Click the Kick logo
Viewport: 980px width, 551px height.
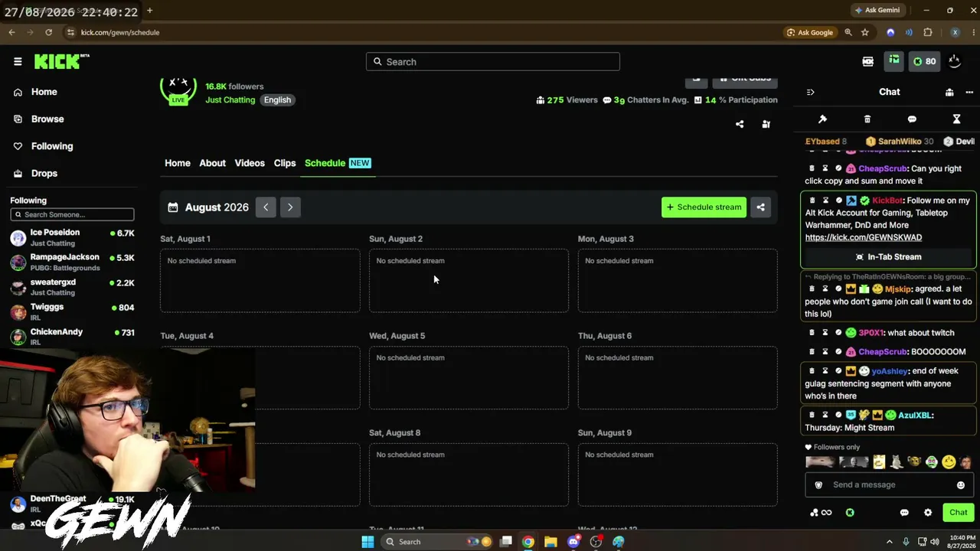61,62
